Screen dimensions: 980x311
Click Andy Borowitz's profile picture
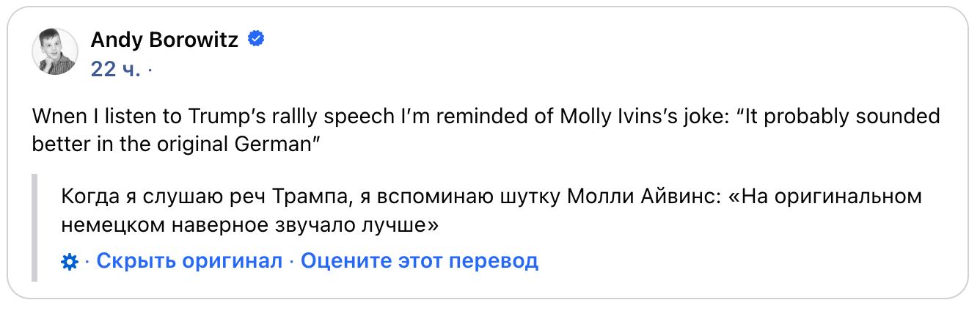[x=55, y=52]
